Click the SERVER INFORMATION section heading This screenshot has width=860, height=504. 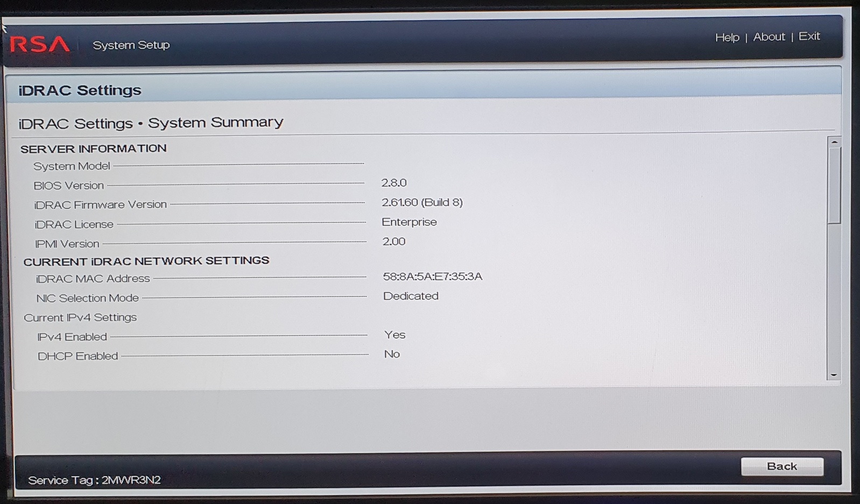94,148
